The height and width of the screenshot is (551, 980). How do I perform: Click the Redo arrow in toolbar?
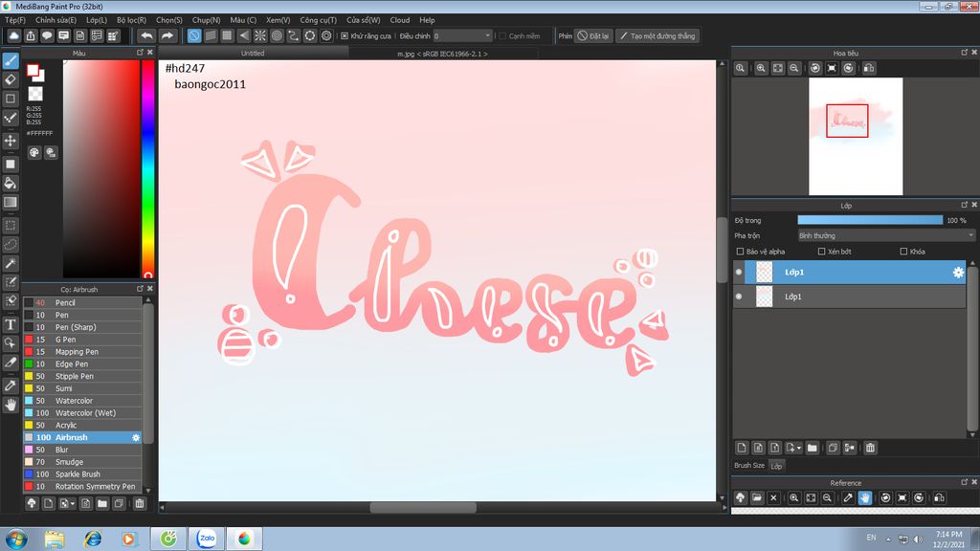pyautogui.click(x=167, y=35)
